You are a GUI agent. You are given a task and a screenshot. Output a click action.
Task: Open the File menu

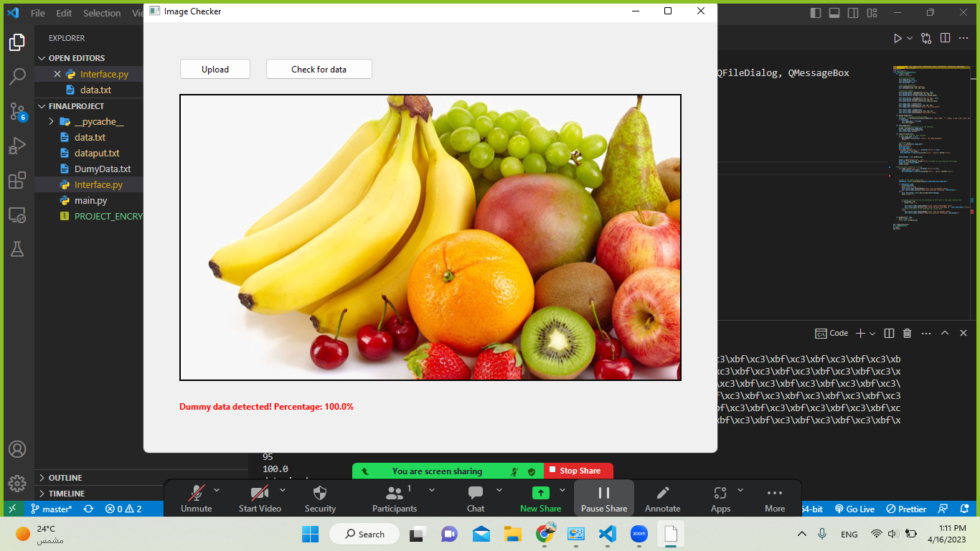37,12
